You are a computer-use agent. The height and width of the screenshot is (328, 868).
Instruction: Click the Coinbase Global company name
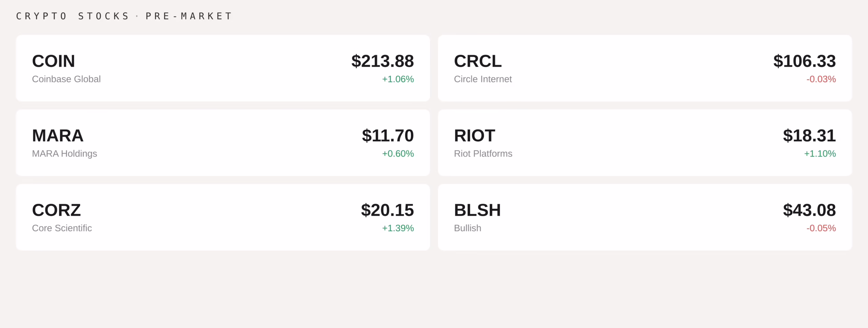(66, 79)
